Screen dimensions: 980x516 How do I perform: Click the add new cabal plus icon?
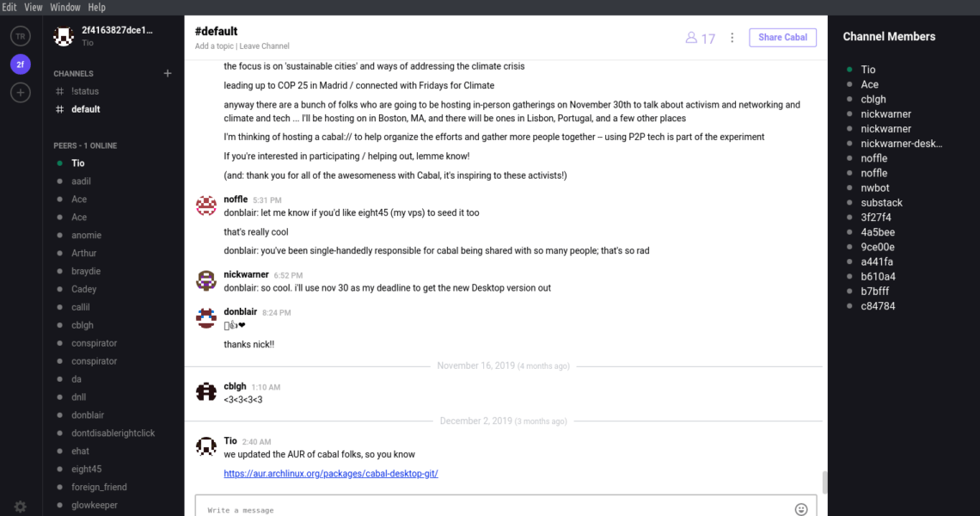21,92
